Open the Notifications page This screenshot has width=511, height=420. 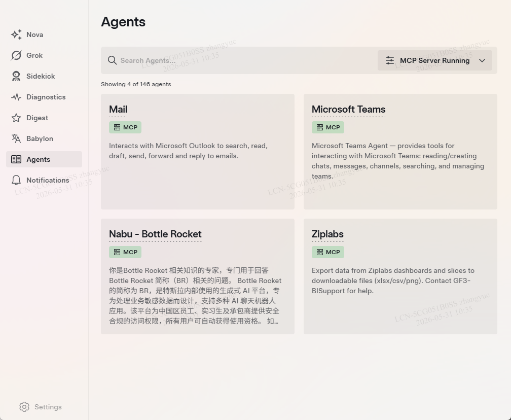click(44, 180)
